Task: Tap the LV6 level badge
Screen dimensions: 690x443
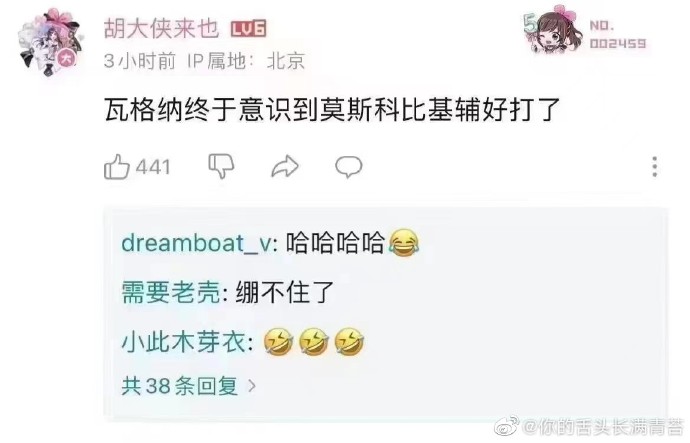Action: point(249,29)
